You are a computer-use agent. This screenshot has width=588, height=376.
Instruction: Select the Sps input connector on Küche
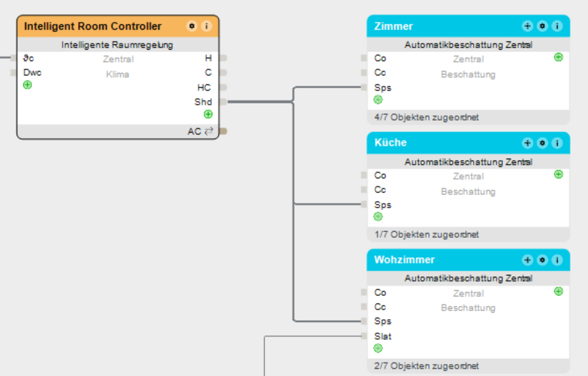click(364, 205)
